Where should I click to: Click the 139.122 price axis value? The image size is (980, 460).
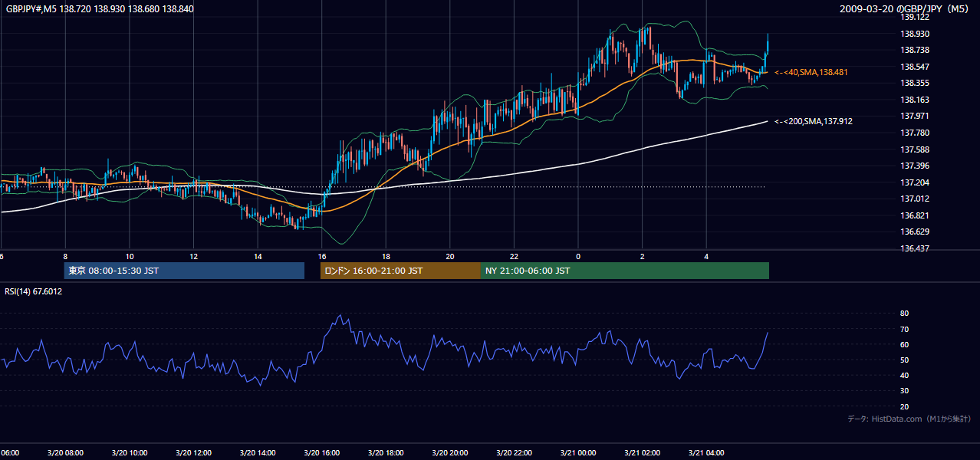point(915,17)
